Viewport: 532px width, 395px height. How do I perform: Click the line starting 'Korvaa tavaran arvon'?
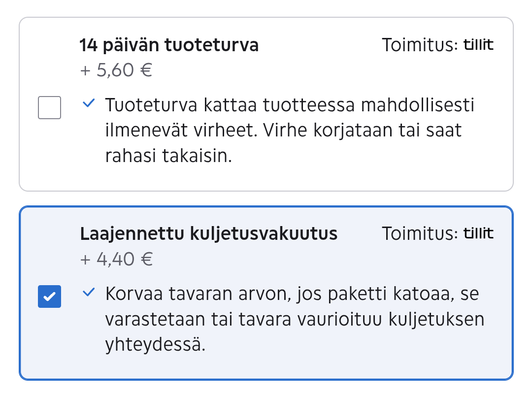click(292, 295)
